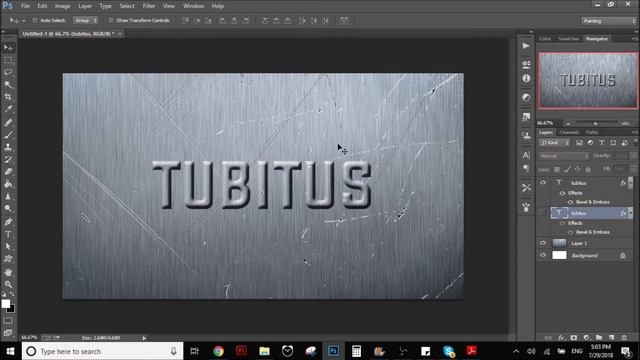This screenshot has height=360, width=640.
Task: Open the Painting workspace dropdown
Action: pyautogui.click(x=608, y=21)
